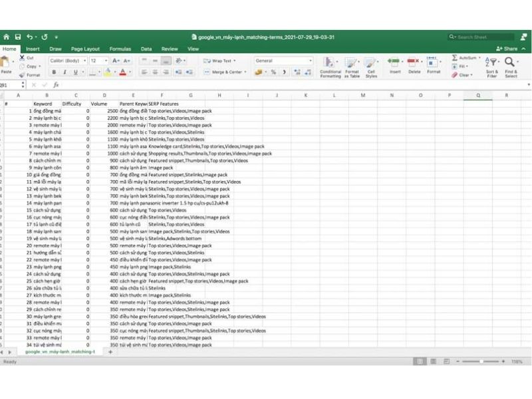532x399 pixels.
Task: Toggle bold formatting
Action: pos(54,72)
